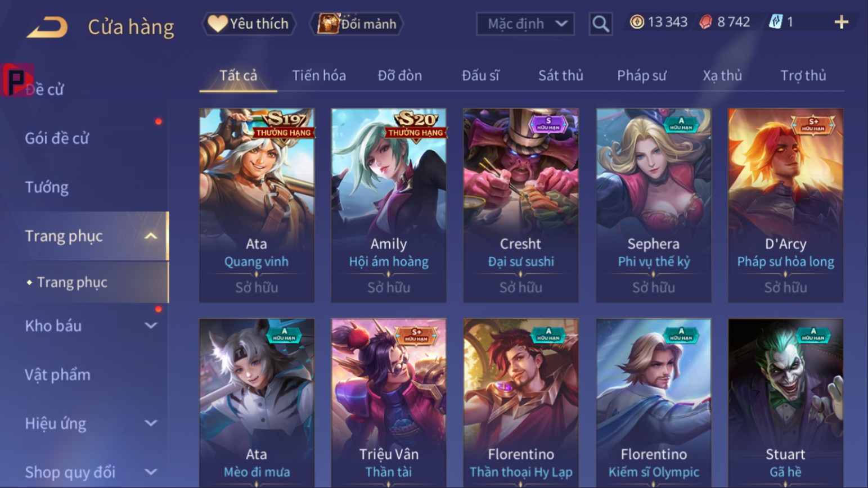Viewport: 868px width, 488px height.
Task: Select Cresht Đại sư sushi skin card
Action: pos(520,205)
